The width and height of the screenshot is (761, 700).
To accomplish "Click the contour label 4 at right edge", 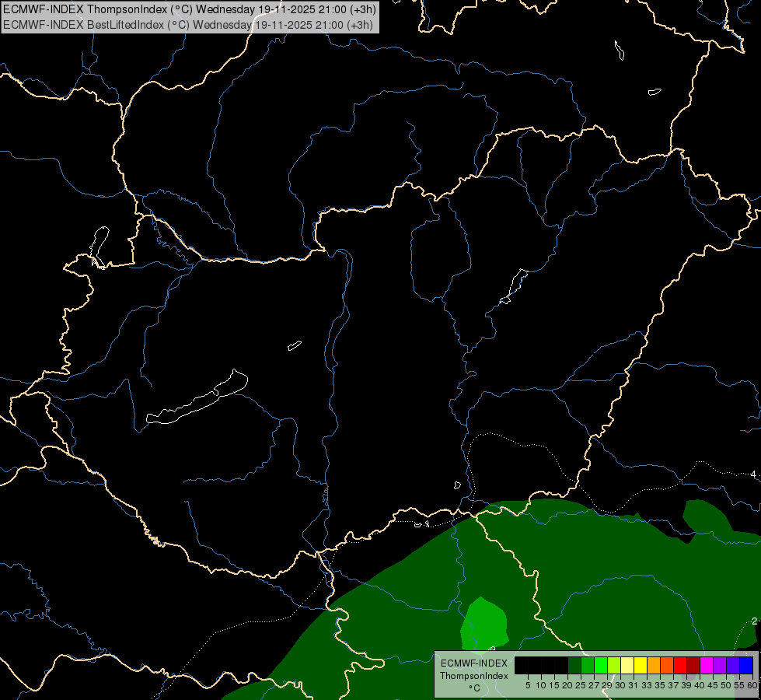I will click(x=753, y=474).
